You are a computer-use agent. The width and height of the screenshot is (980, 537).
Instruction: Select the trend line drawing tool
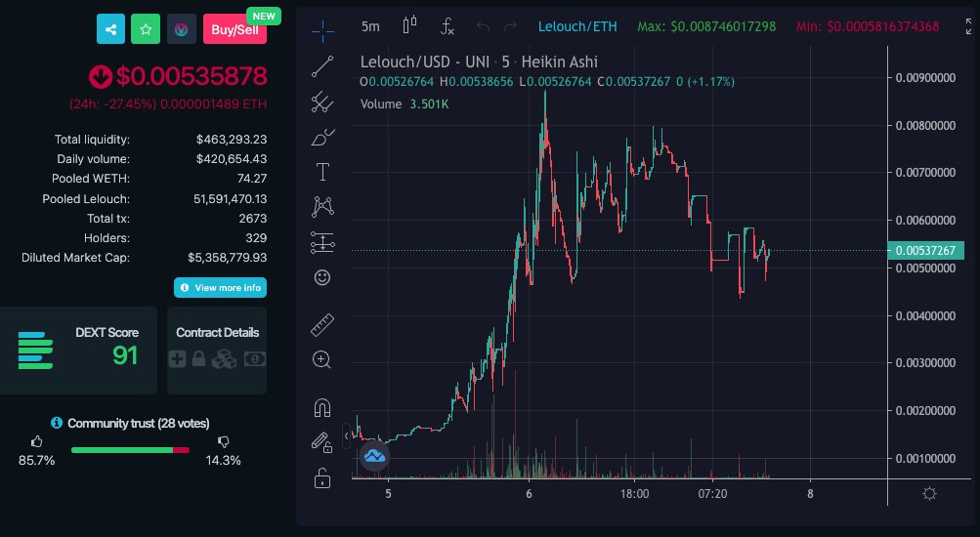[322, 66]
